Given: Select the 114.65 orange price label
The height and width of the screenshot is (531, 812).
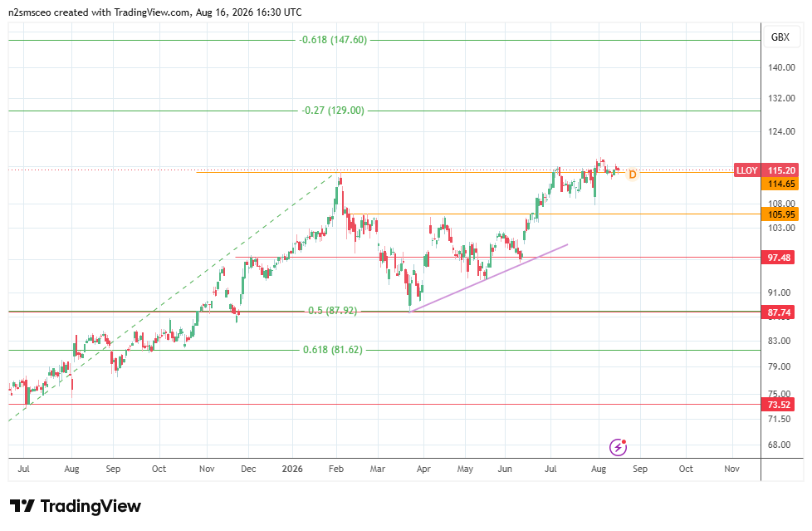Looking at the screenshot, I should point(781,184).
